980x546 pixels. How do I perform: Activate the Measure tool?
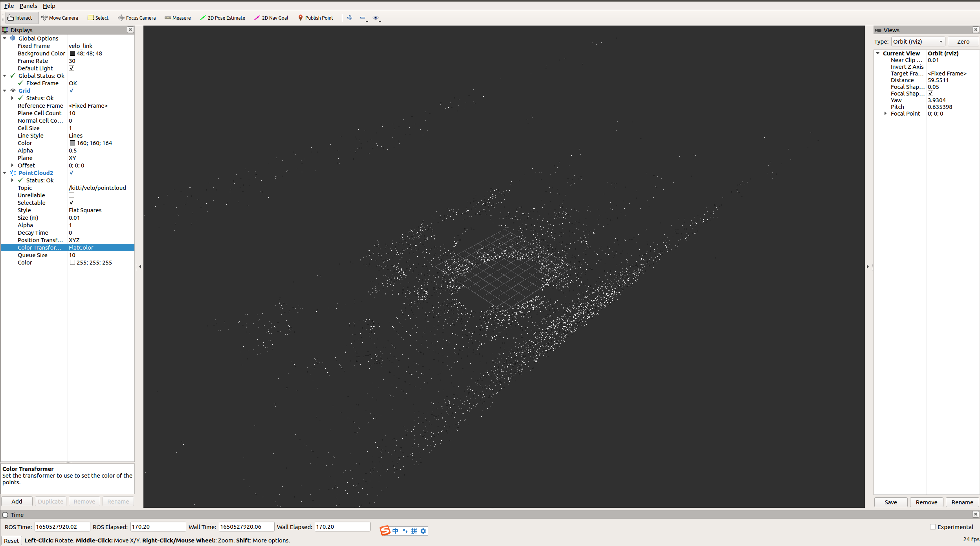pos(178,18)
